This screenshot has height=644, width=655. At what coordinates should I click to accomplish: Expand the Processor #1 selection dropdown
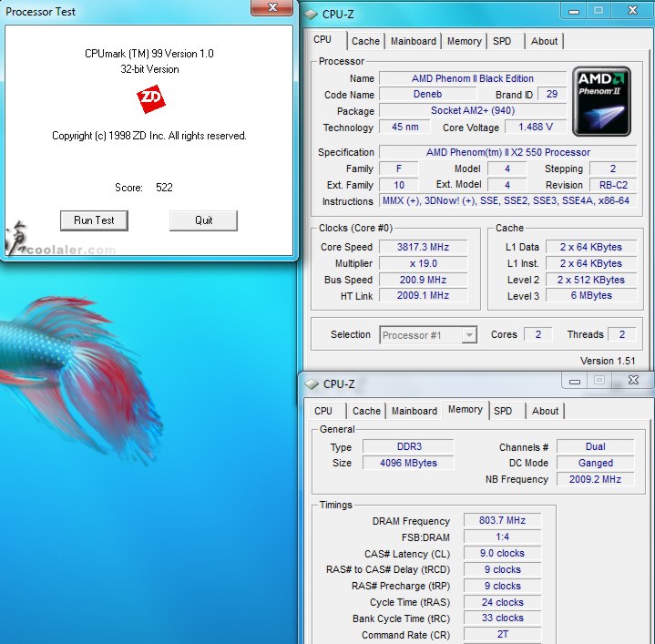469,335
